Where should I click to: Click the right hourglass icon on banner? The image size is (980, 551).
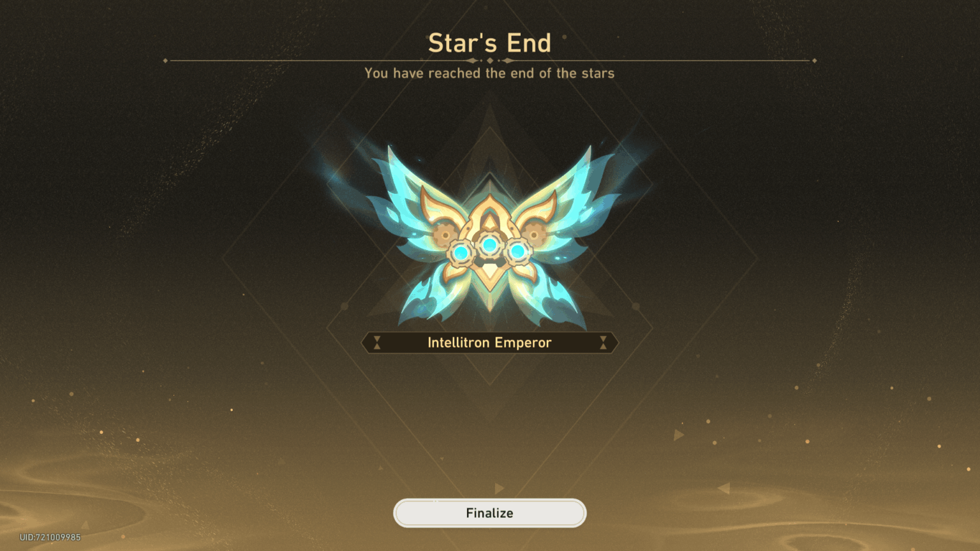pyautogui.click(x=603, y=342)
